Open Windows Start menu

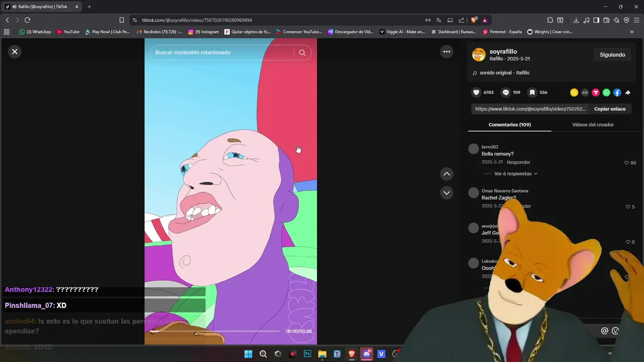[248, 354]
